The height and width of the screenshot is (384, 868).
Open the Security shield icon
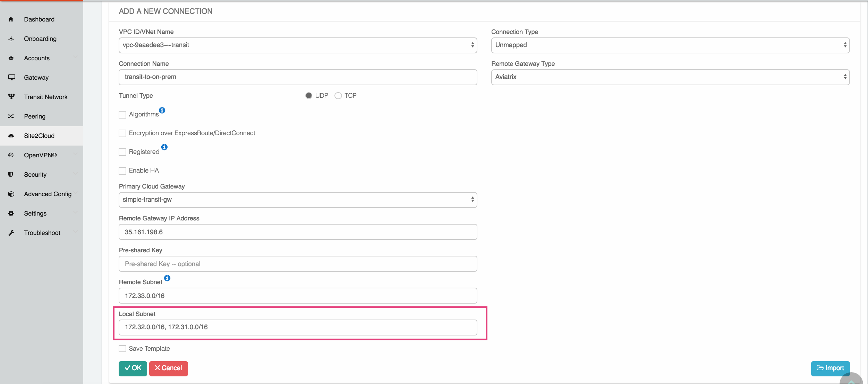11,174
